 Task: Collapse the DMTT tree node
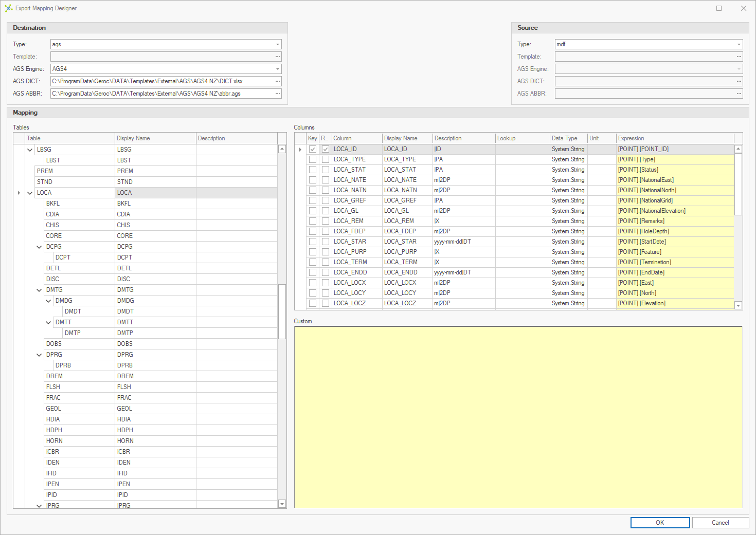click(x=48, y=322)
